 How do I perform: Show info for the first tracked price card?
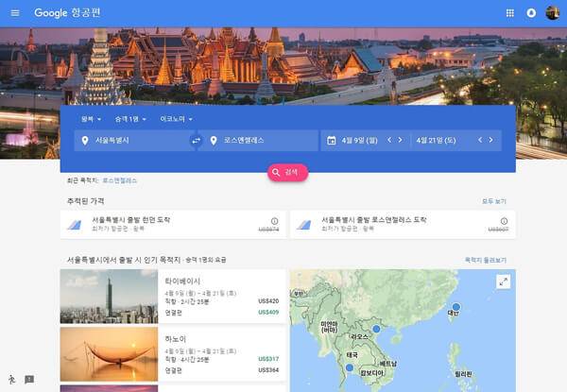coord(274,221)
